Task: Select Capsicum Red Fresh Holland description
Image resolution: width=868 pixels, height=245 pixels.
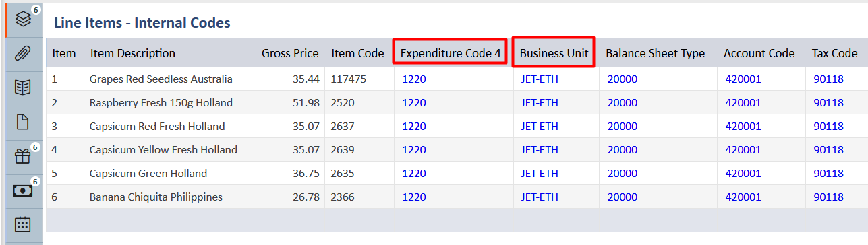Action: tap(157, 127)
